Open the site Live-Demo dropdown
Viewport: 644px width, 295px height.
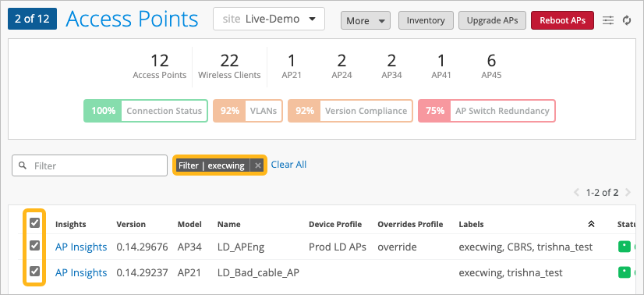[x=269, y=19]
